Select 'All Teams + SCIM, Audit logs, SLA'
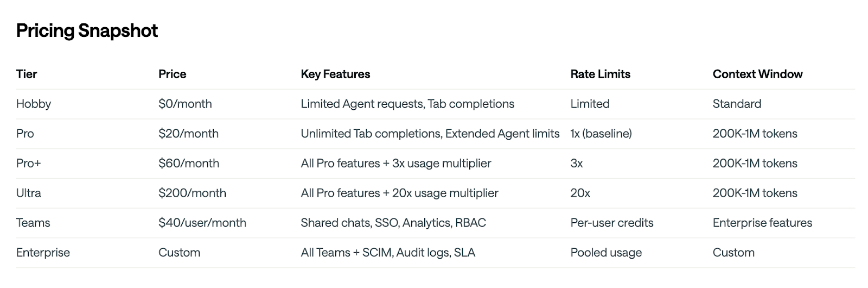The height and width of the screenshot is (288, 868). click(x=388, y=253)
